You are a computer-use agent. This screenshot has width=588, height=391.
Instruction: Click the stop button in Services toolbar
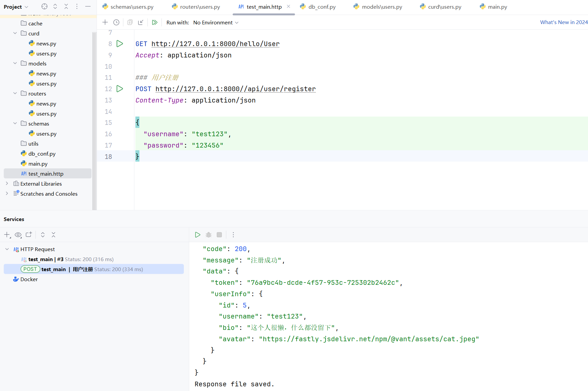click(x=219, y=235)
